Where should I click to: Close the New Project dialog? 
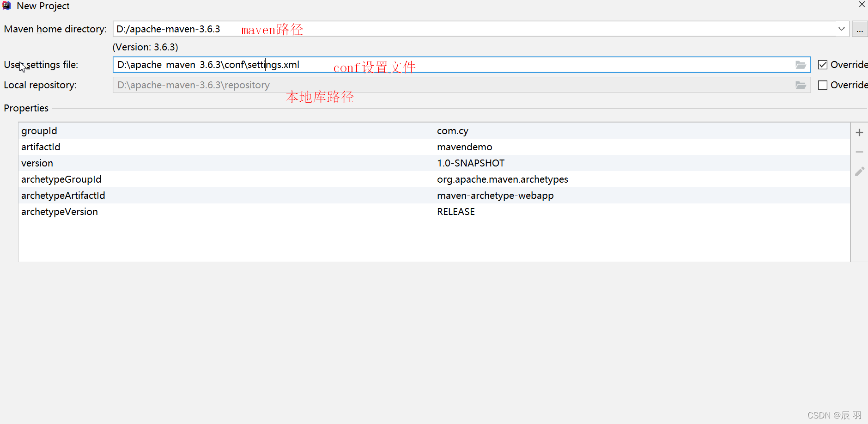point(862,5)
